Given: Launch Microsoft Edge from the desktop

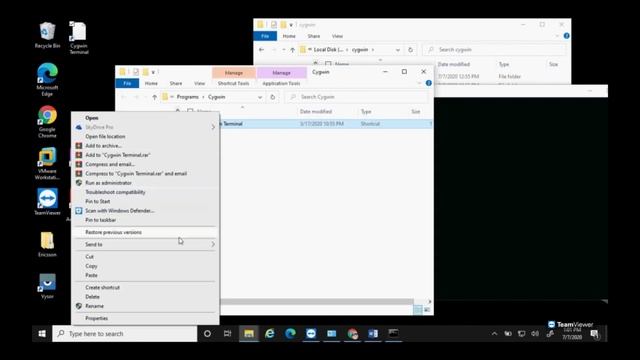Looking at the screenshot, I should pos(47,80).
